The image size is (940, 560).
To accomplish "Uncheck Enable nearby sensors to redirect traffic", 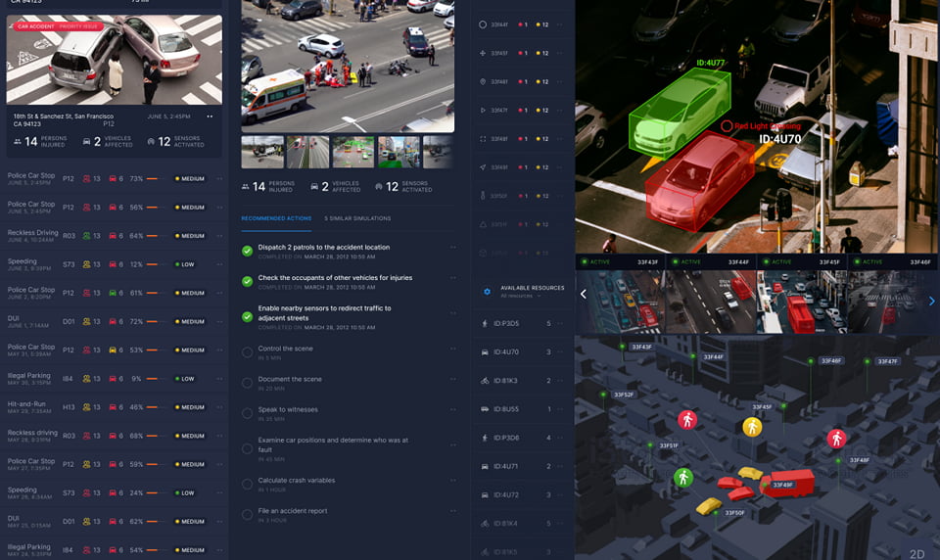I will (x=247, y=316).
